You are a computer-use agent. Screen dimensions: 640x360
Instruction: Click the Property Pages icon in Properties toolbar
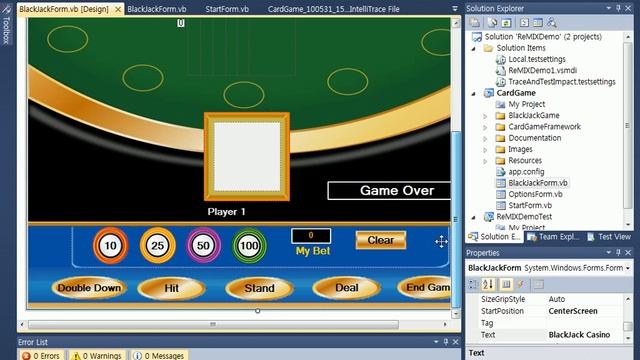pyautogui.click(x=538, y=284)
